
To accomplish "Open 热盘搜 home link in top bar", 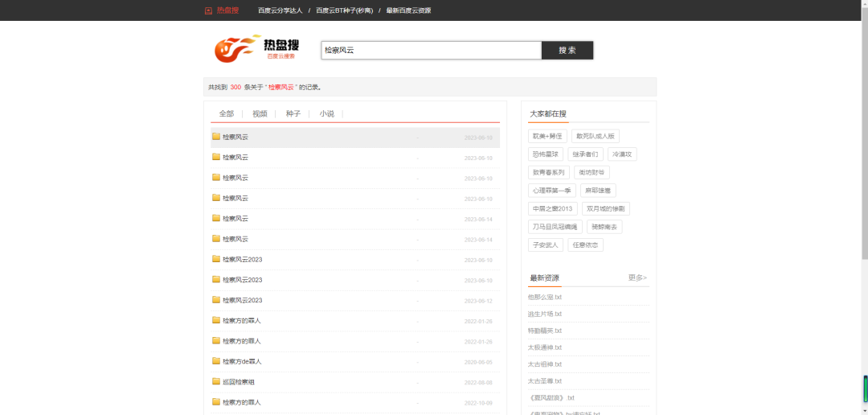I will [x=227, y=10].
